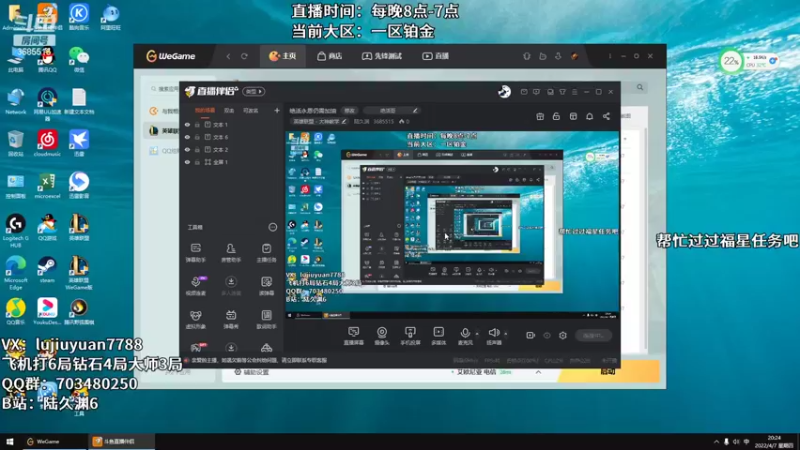Toggle lock on 文本 6 source

(x=197, y=137)
